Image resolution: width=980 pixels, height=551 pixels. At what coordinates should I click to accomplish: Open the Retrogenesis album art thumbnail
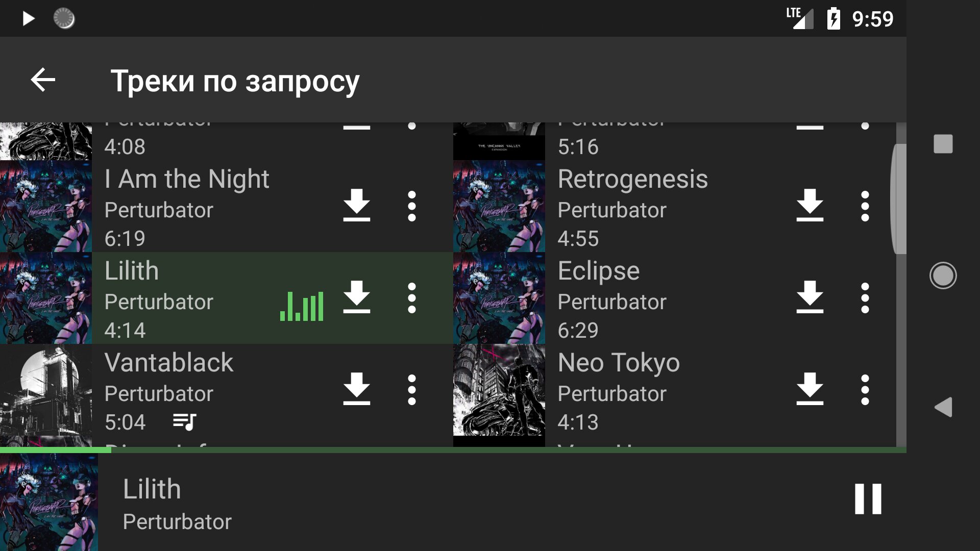499,206
